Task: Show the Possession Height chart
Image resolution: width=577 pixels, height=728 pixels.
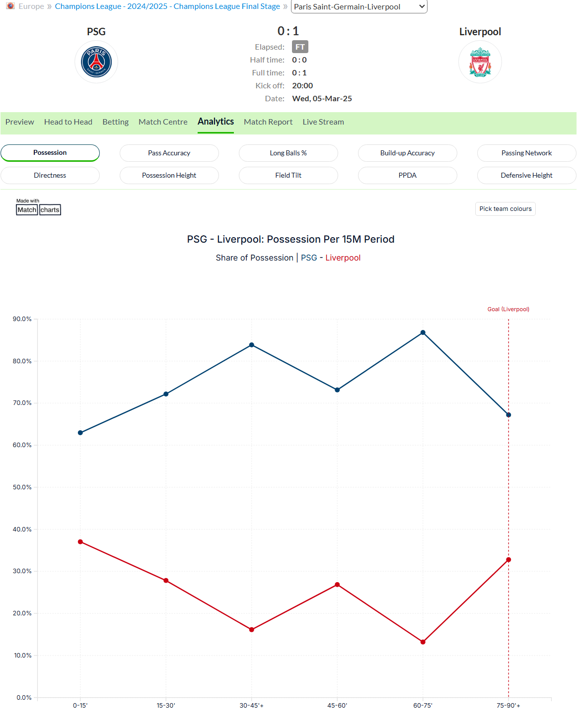Action: 169,175
